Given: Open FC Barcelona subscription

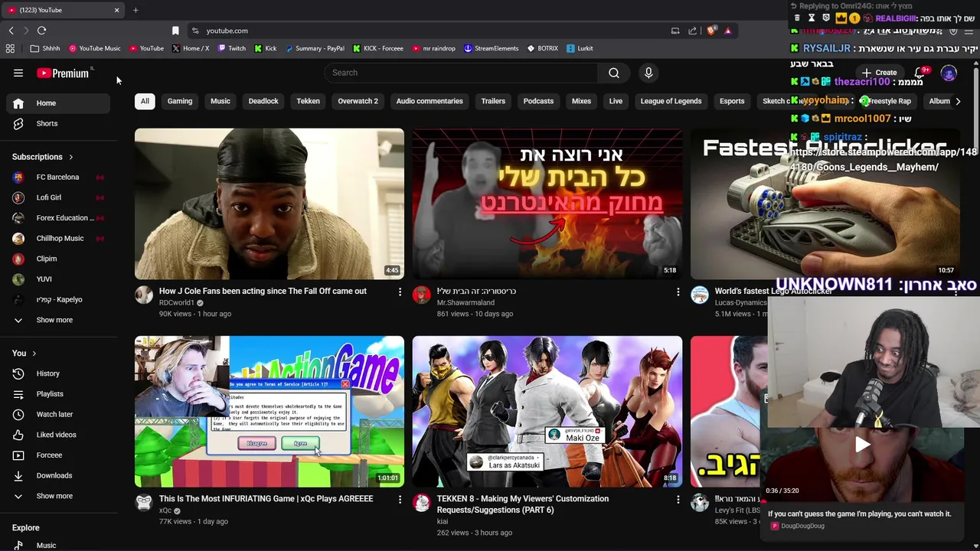Looking at the screenshot, I should click(x=58, y=177).
